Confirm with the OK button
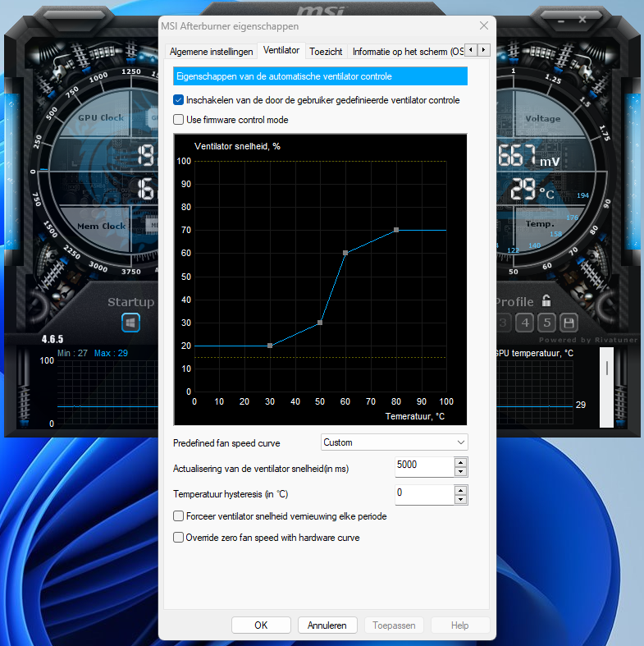This screenshot has height=646, width=644. click(x=261, y=625)
